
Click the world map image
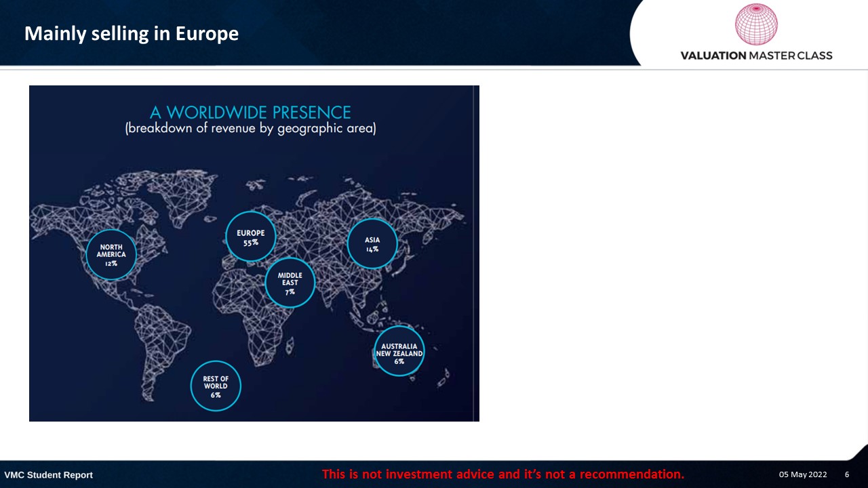(254, 253)
